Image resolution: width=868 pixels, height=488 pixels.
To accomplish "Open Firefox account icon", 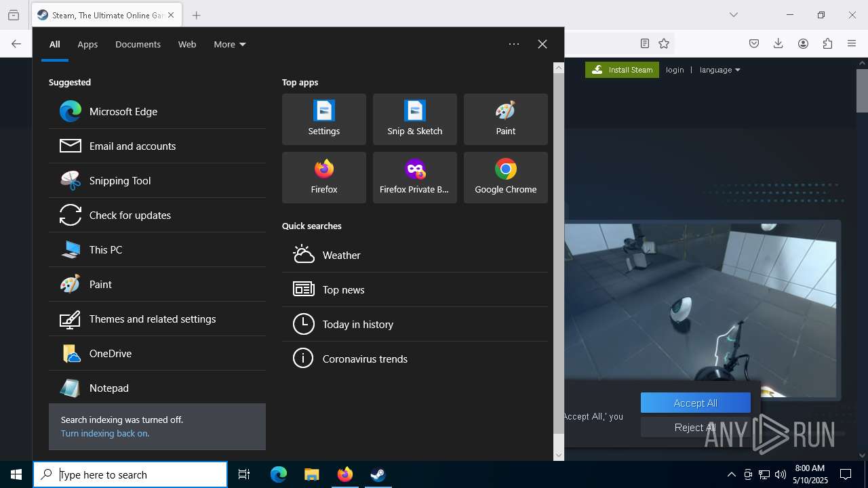I will (x=803, y=43).
